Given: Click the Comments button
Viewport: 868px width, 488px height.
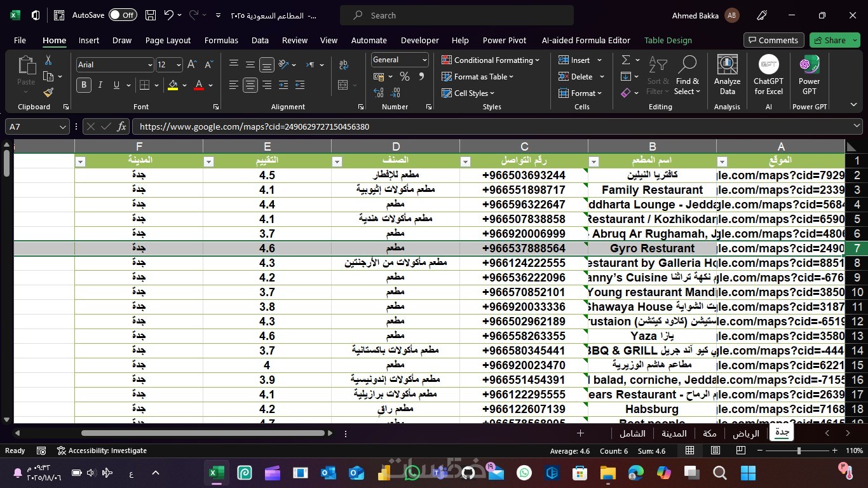Looking at the screenshot, I should point(773,40).
